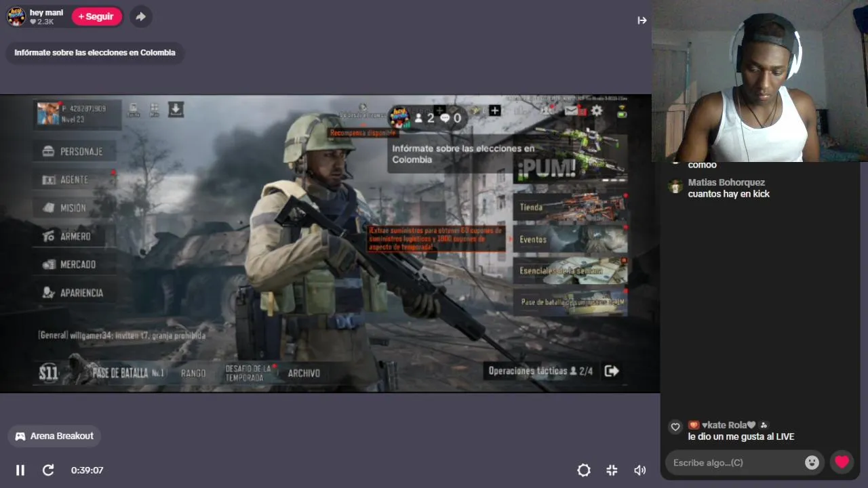Click the 'comoo' chat message
Screen dimensions: 868x488
point(702,165)
